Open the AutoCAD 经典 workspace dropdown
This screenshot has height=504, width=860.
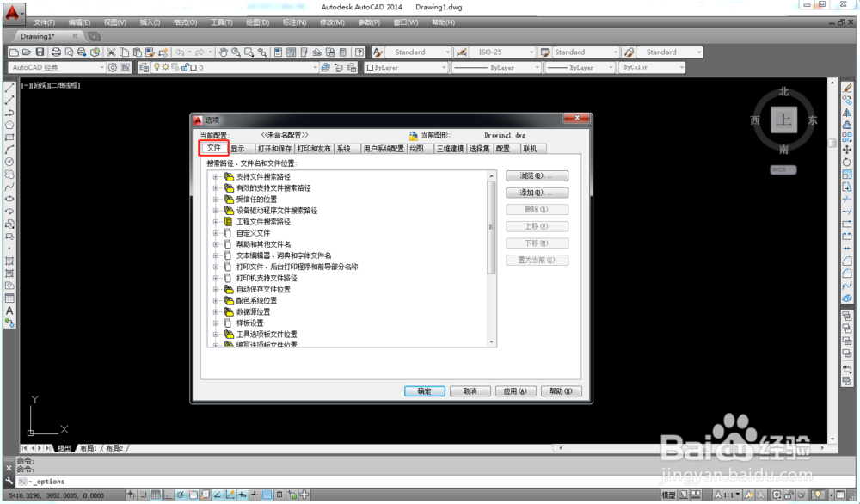[101, 67]
